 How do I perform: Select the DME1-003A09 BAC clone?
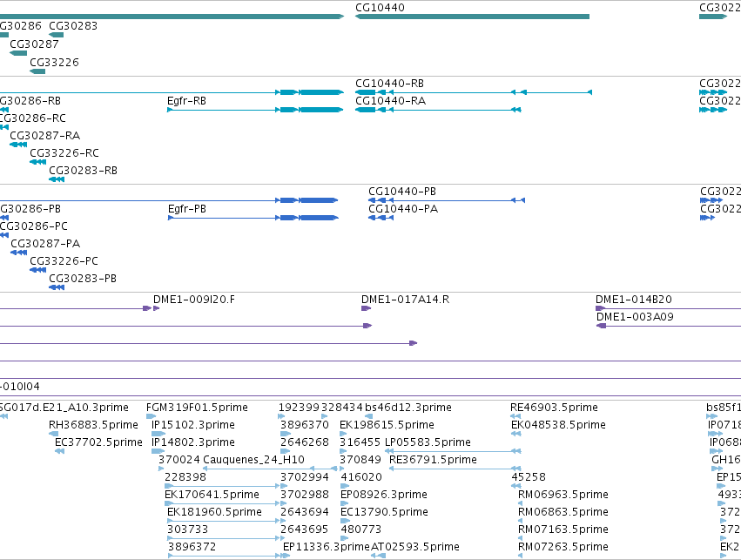(669, 326)
